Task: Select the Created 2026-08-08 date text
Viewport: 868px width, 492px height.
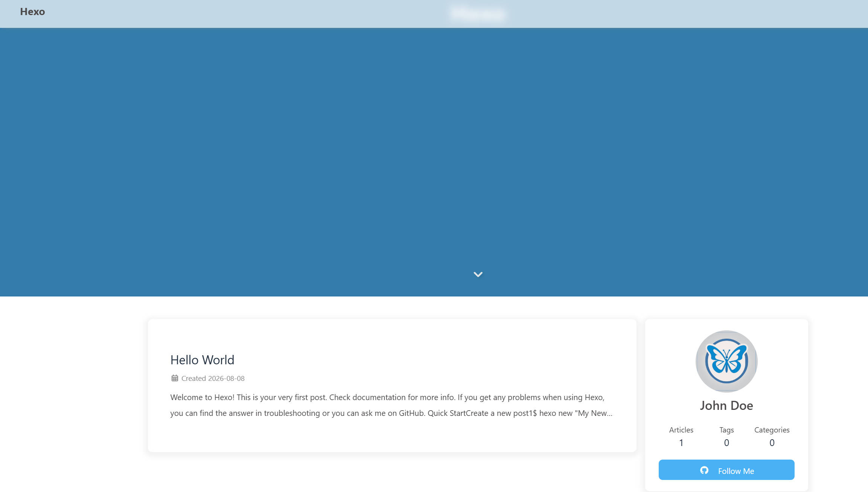Action: coord(213,378)
